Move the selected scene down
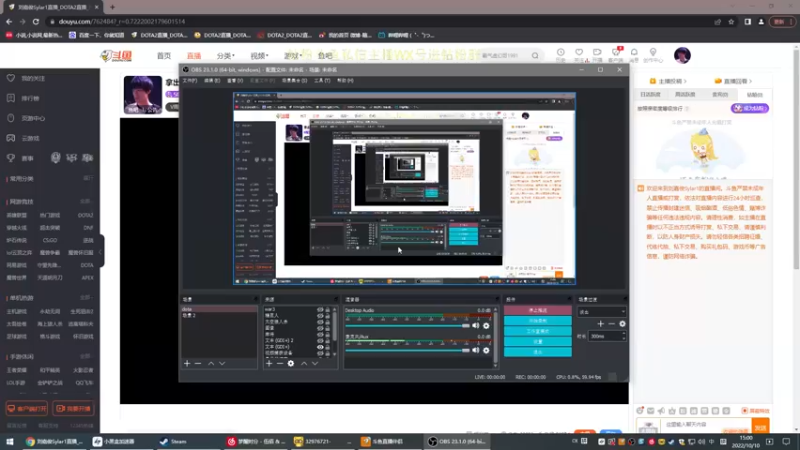The image size is (800, 450). (x=222, y=363)
